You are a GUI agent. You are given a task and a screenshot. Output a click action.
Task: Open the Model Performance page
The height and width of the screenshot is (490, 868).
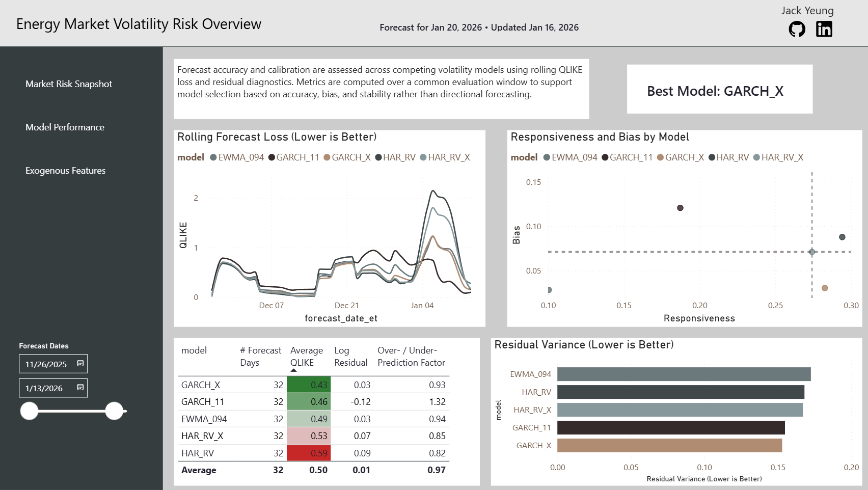click(65, 127)
